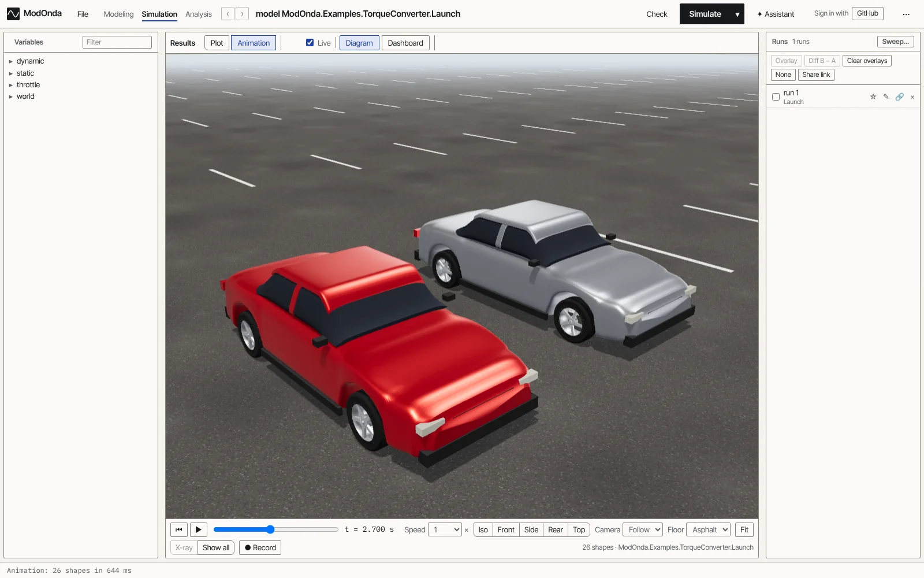Screen dimensions: 924x578
Task: Switch to the Simulation tab
Action: [159, 14]
